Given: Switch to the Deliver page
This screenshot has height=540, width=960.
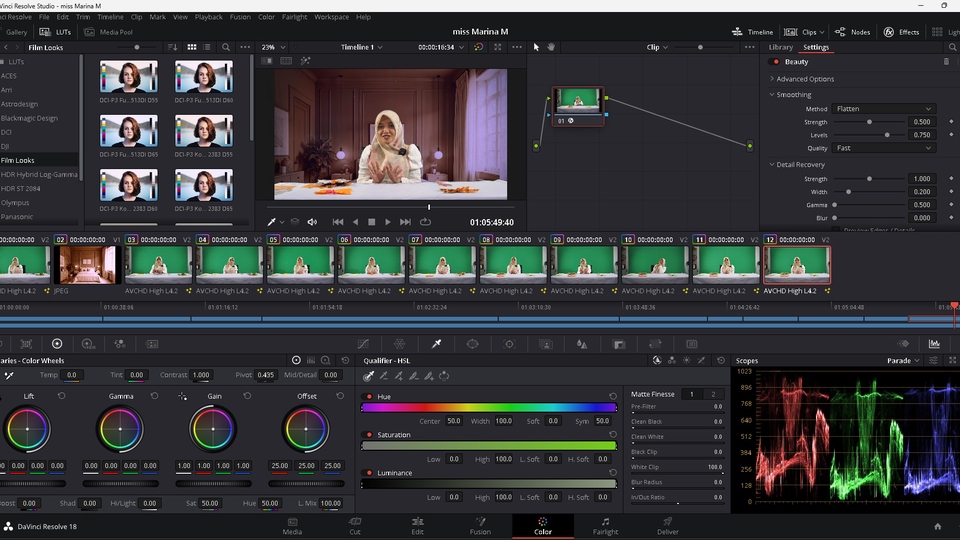Looking at the screenshot, I should (667, 526).
